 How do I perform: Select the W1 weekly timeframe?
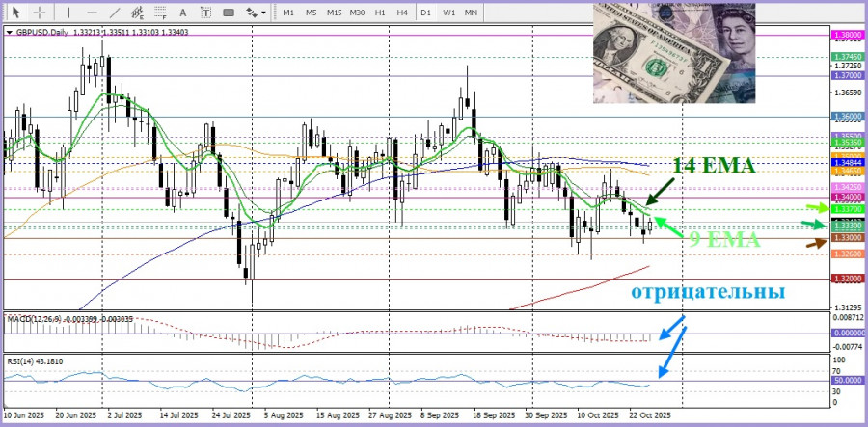(448, 13)
